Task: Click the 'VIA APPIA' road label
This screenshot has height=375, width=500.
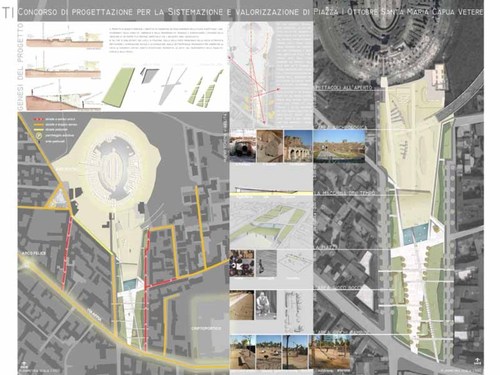Action: coord(93,314)
